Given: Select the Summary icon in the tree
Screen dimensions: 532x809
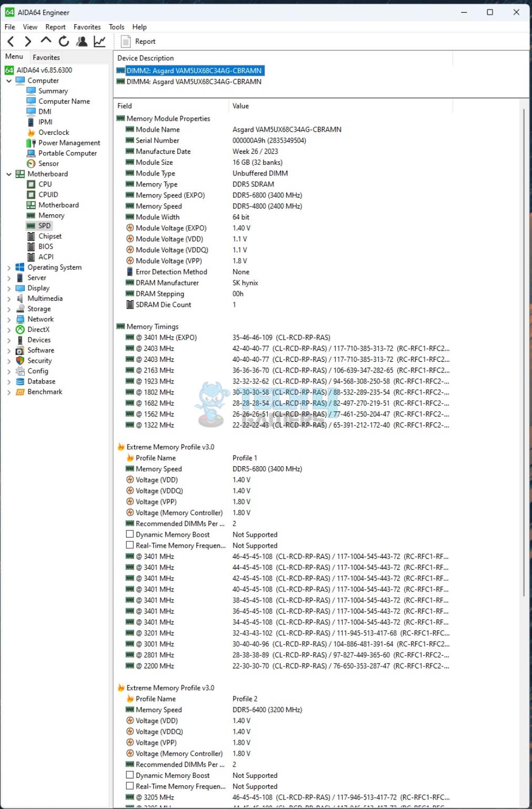Looking at the screenshot, I should (31, 91).
